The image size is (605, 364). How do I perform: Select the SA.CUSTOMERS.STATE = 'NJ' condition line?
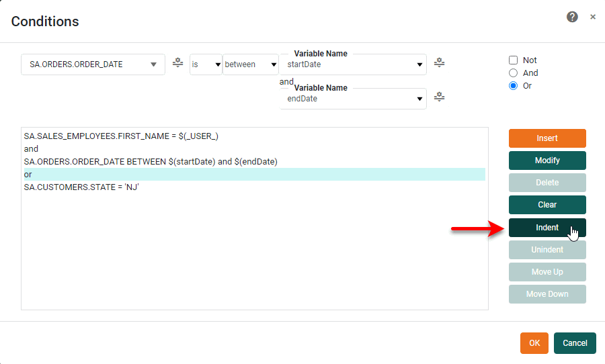tap(81, 187)
